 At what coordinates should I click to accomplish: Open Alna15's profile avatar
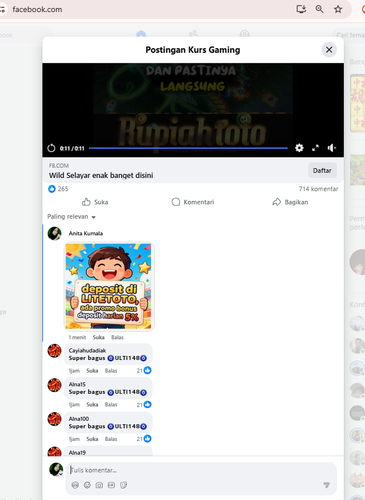pyautogui.click(x=54, y=385)
